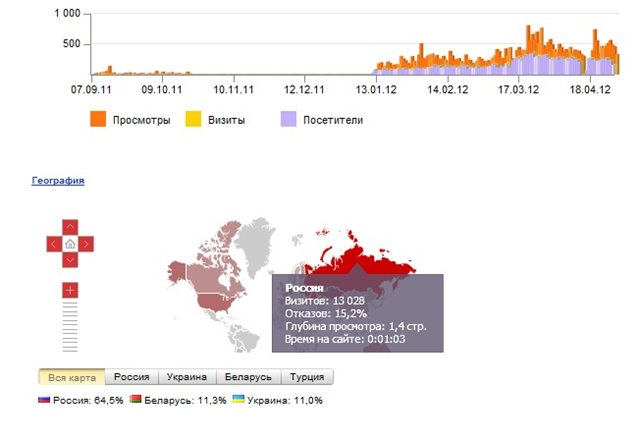Pan the map down with the arrow

click(x=70, y=260)
